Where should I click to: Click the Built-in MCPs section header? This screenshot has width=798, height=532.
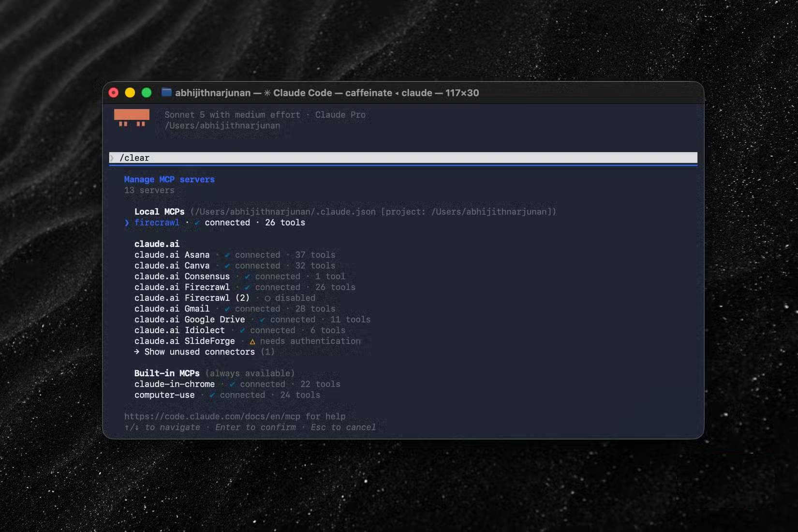(x=167, y=373)
